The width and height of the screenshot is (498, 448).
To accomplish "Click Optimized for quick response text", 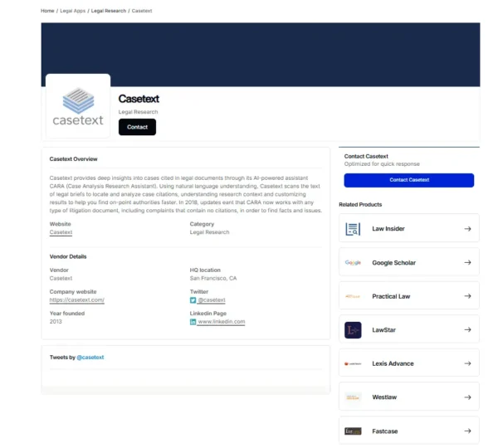I will click(382, 163).
